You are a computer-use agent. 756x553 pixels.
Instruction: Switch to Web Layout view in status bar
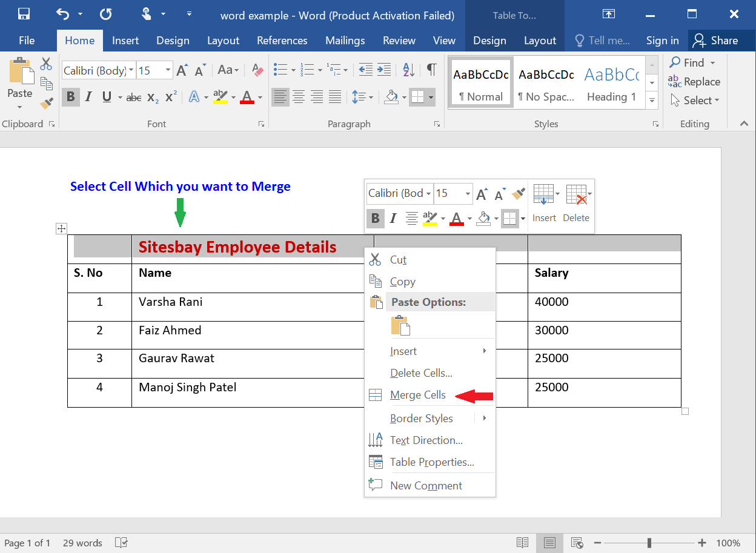[577, 543]
